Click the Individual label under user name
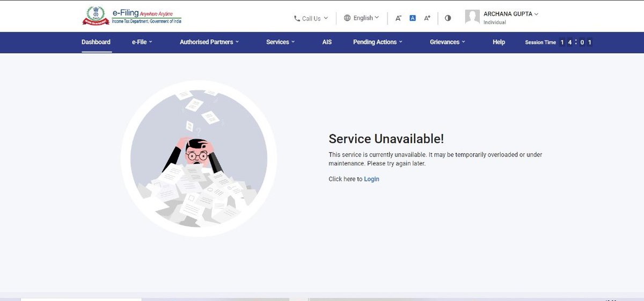 [495, 23]
